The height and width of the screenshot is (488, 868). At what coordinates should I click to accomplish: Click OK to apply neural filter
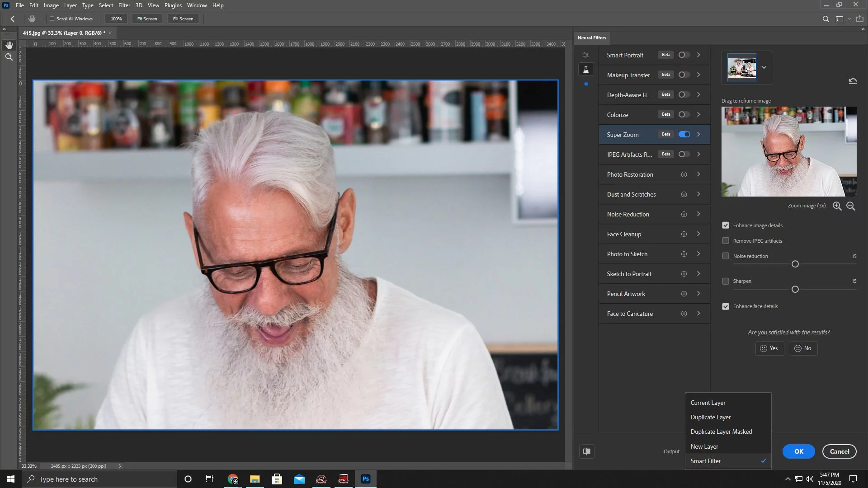(x=799, y=451)
